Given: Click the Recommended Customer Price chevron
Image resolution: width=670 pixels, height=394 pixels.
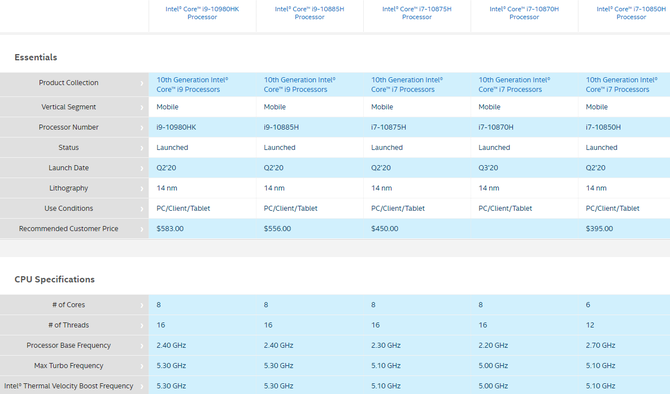Looking at the screenshot, I should (142, 229).
